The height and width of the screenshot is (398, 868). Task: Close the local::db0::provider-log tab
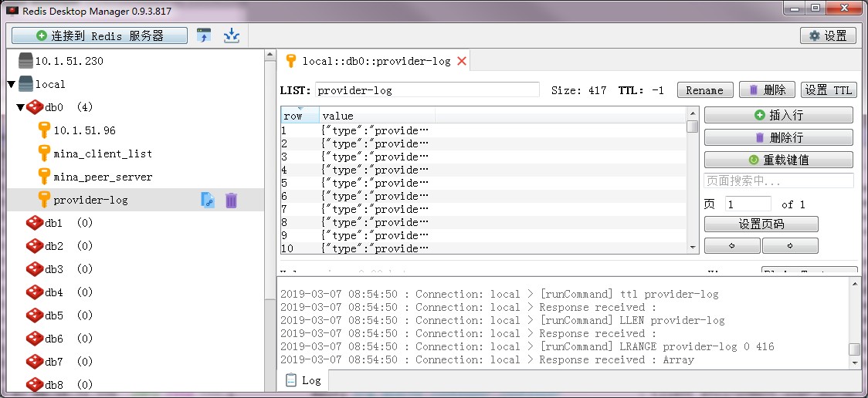click(x=462, y=61)
